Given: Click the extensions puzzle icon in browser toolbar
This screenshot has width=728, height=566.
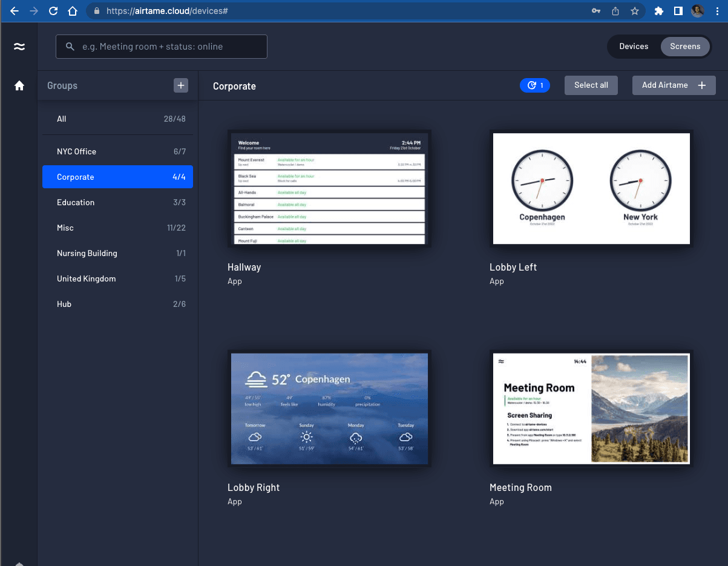Looking at the screenshot, I should coord(658,11).
